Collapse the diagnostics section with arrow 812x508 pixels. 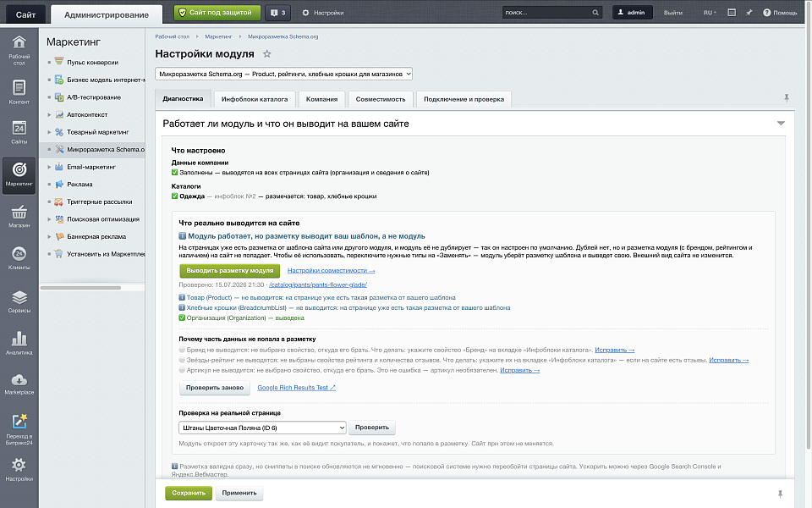(x=781, y=124)
